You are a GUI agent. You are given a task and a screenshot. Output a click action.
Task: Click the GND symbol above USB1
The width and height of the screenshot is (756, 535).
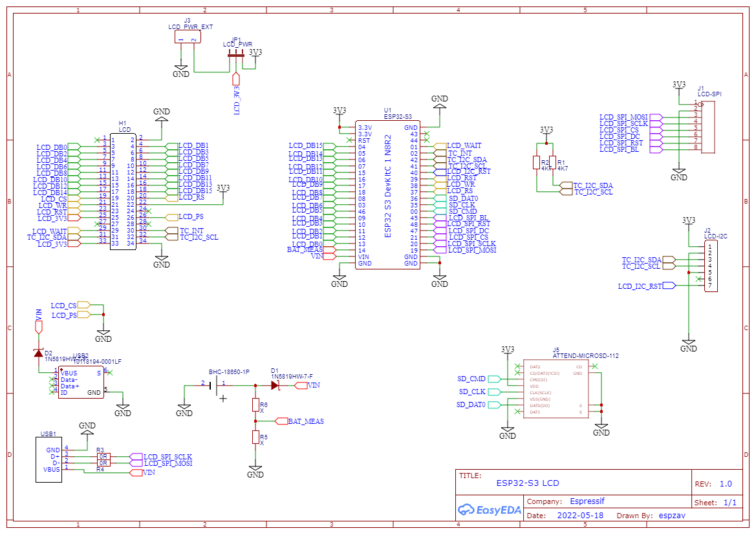click(87, 428)
